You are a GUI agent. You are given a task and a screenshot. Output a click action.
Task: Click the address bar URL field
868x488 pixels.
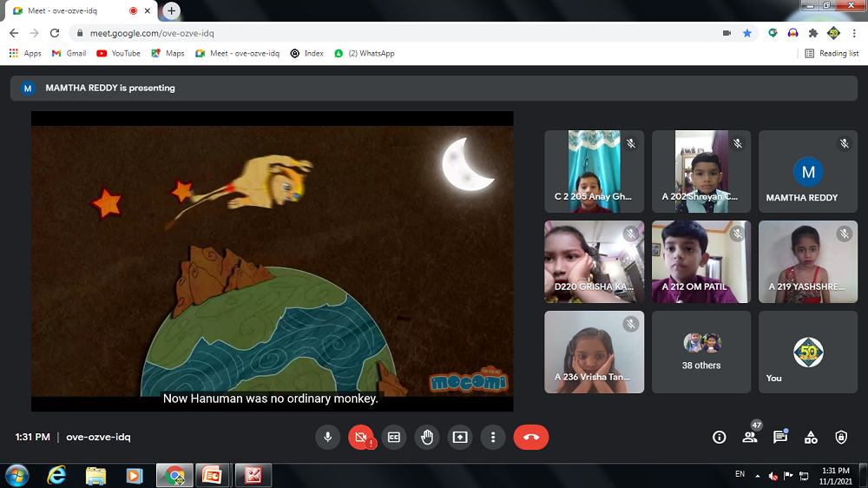391,33
